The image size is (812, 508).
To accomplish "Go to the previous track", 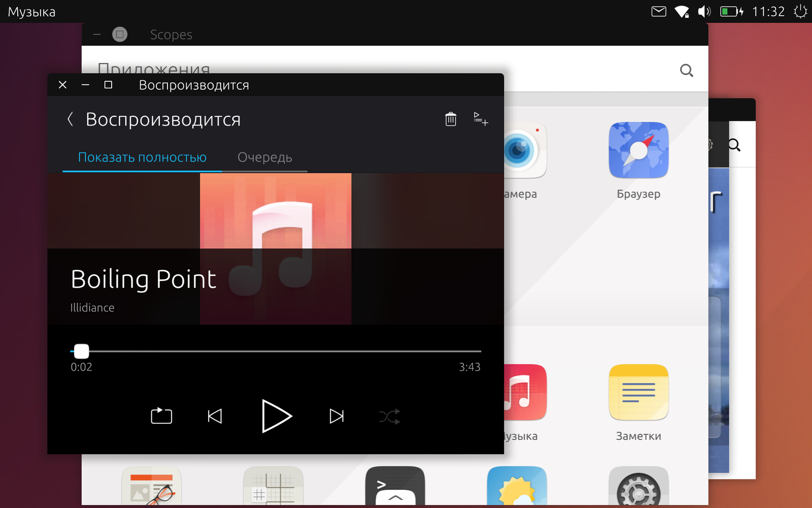I will [x=215, y=417].
